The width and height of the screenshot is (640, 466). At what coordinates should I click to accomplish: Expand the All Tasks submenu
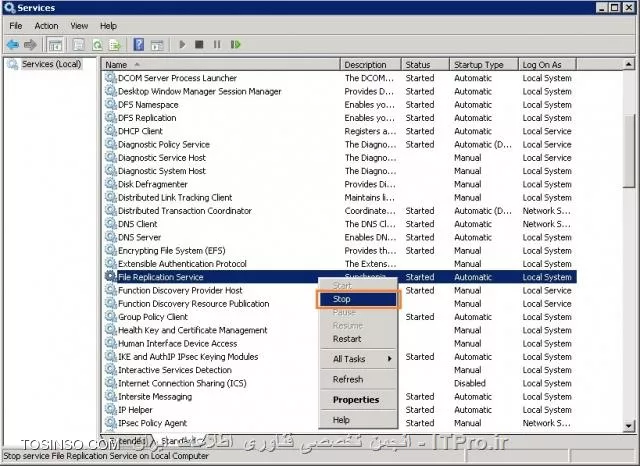point(358,359)
